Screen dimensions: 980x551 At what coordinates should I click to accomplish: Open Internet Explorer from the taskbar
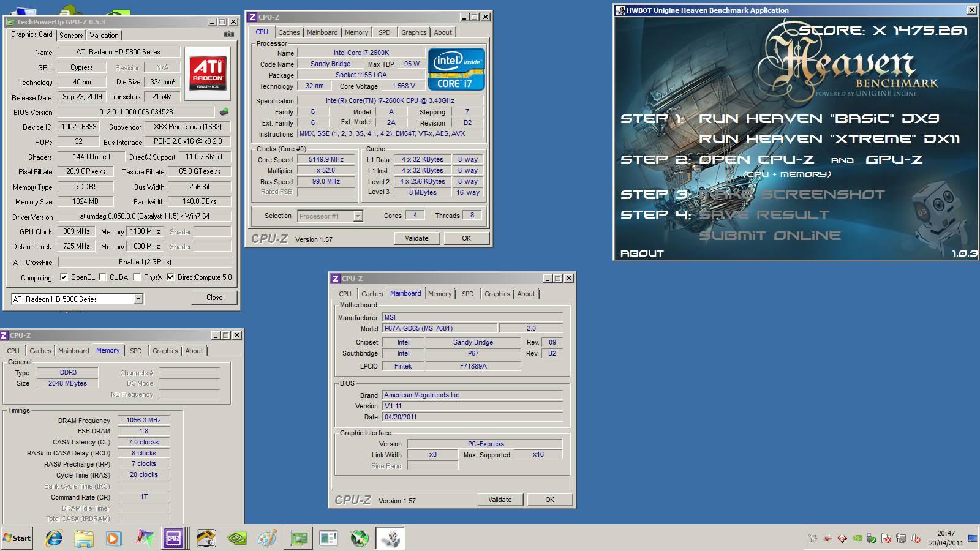pos(54,538)
